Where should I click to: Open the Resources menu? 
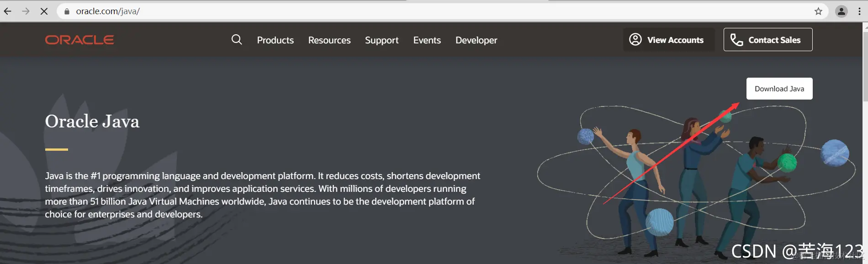pyautogui.click(x=329, y=40)
